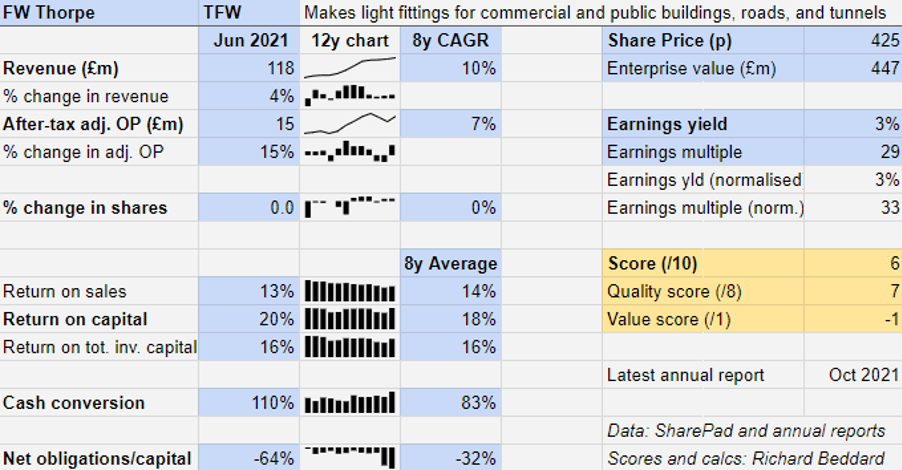Image resolution: width=902 pixels, height=470 pixels.
Task: Click the earnings multiple value 29
Action: 853,152
